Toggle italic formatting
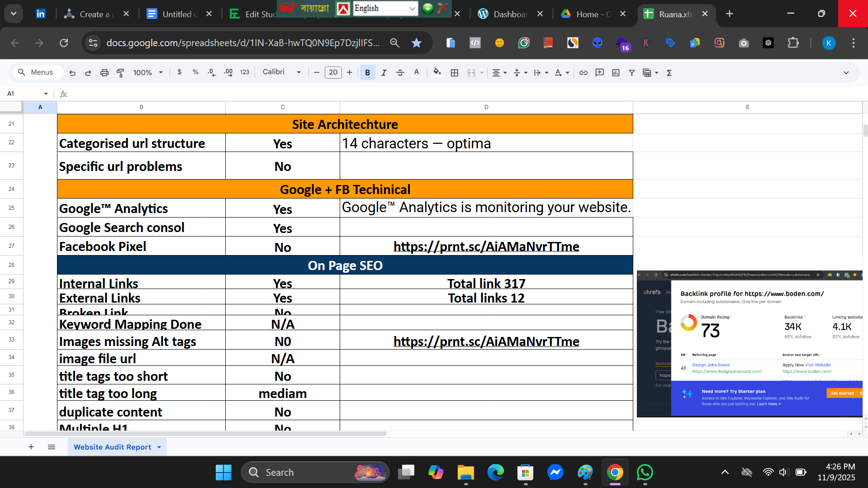 tap(384, 72)
